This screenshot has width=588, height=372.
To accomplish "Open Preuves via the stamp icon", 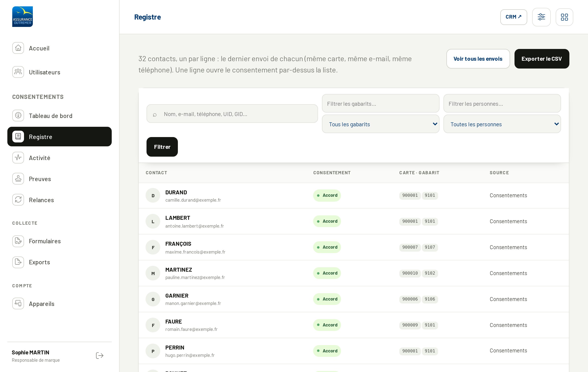I will pos(18,179).
